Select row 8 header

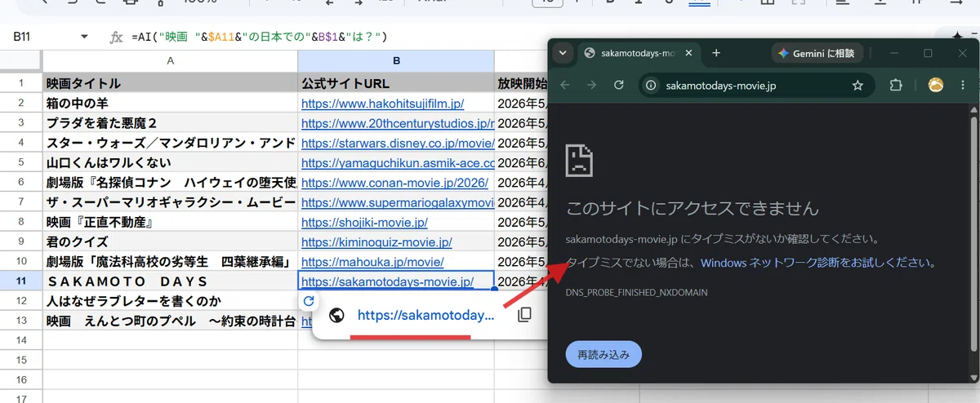pyautogui.click(x=21, y=222)
